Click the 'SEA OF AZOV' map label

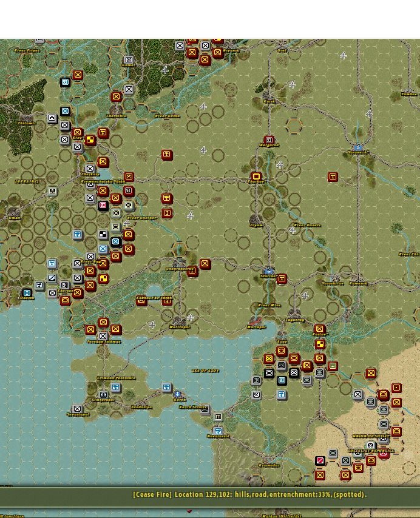[x=205, y=371]
